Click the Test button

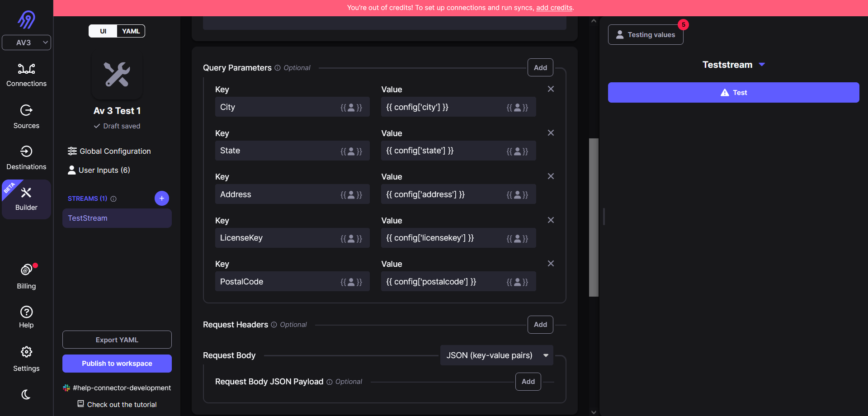pyautogui.click(x=733, y=92)
